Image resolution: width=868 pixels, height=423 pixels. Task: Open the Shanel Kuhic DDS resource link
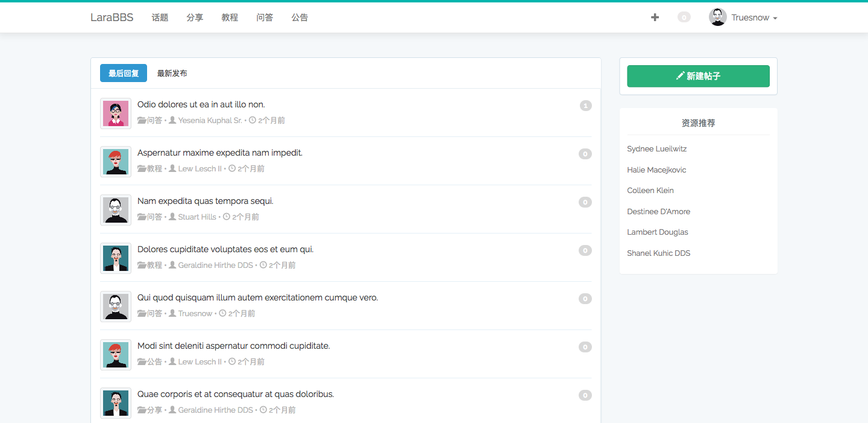(x=658, y=253)
